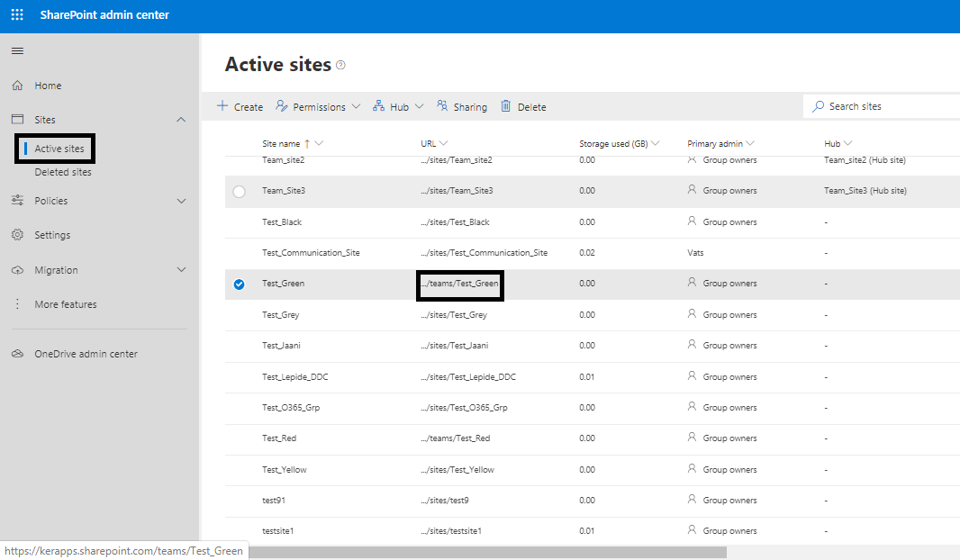Click the Create button label

pos(249,107)
